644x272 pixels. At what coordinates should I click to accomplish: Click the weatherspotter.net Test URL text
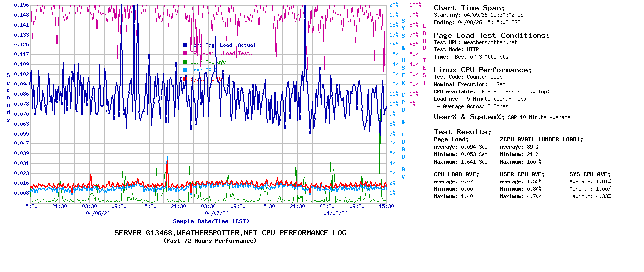(x=490, y=42)
